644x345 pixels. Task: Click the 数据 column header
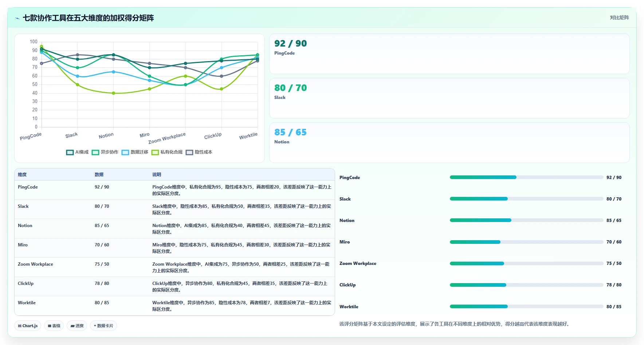tap(99, 175)
